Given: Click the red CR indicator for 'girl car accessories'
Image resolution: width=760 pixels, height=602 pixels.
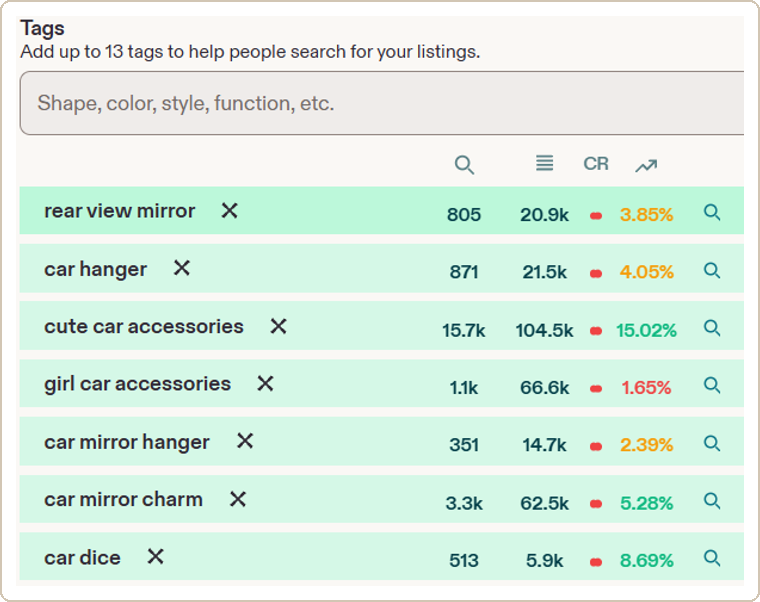Looking at the screenshot, I should (596, 389).
